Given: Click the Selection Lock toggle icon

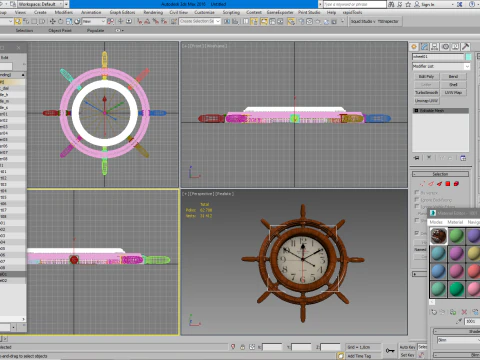Looking at the screenshot, I should (x=242, y=347).
